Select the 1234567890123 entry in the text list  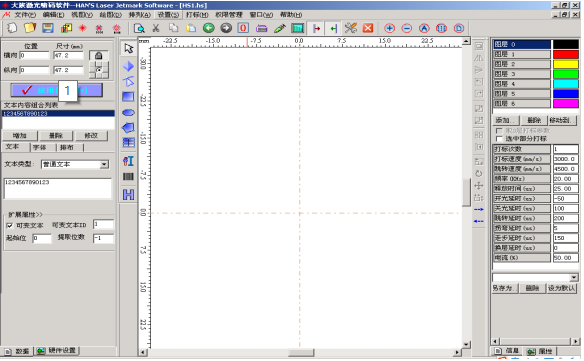58,113
